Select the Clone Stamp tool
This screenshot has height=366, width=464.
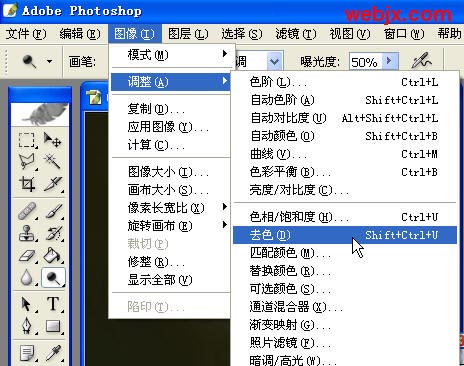27,233
